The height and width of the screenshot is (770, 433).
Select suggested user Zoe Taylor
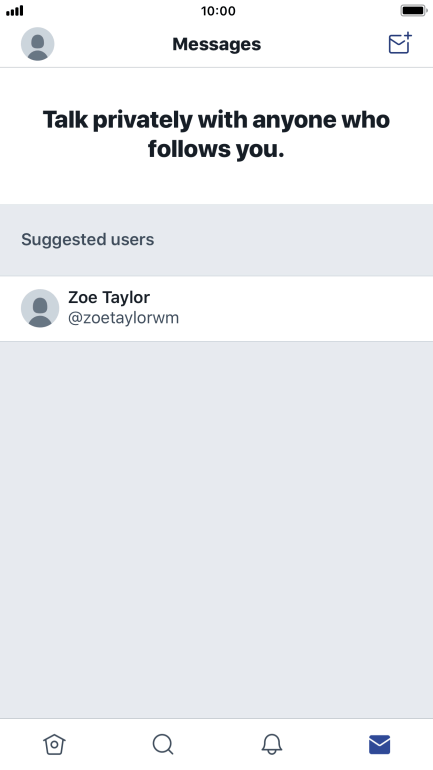pos(216,308)
